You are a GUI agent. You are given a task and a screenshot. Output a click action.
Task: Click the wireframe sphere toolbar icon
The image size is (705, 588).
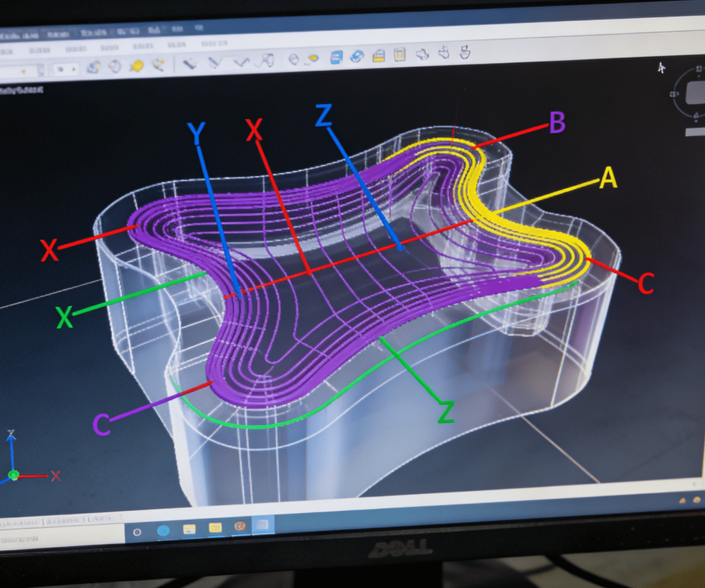[115, 67]
